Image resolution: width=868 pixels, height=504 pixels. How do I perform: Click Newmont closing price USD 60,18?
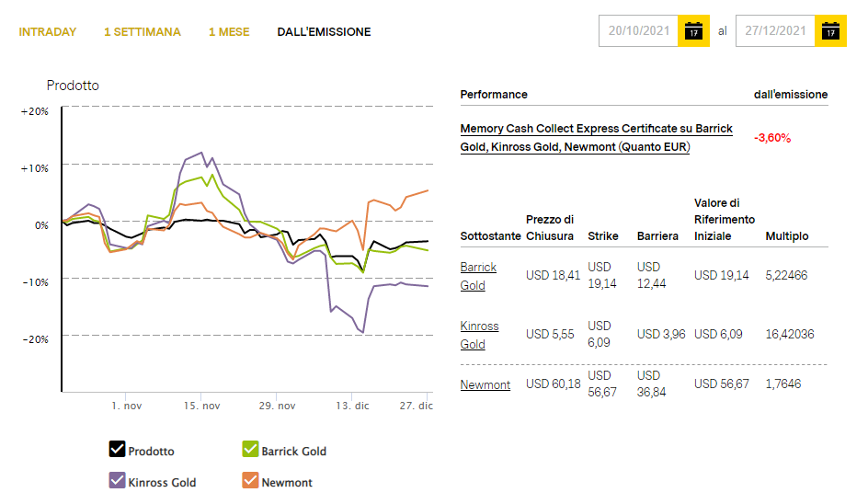coord(553,384)
